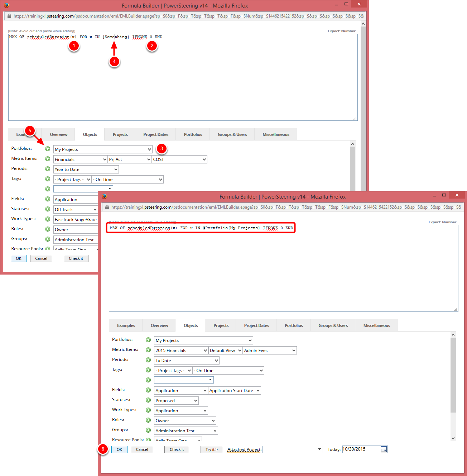This screenshot has height=476, width=467.
Task: Insert Statuses value with plus icon, front window
Action: 148,400
